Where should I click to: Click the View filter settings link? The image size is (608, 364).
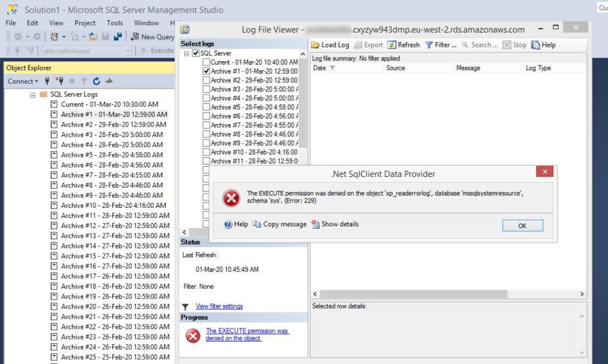click(x=219, y=306)
